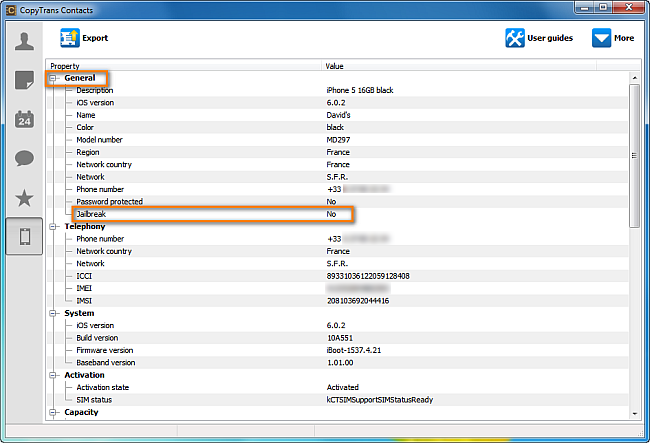The height and width of the screenshot is (443, 650).
Task: Click the scrollbar up arrow
Action: tap(635, 77)
